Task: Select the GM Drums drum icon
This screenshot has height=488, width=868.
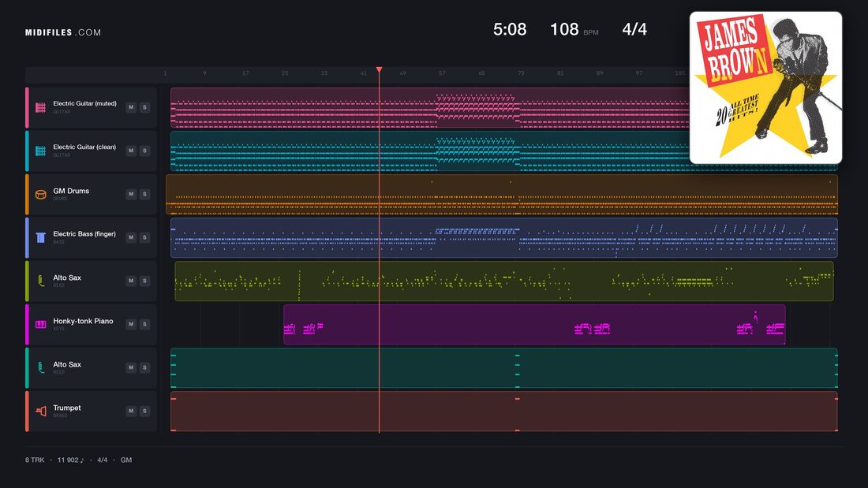Action: [x=40, y=194]
